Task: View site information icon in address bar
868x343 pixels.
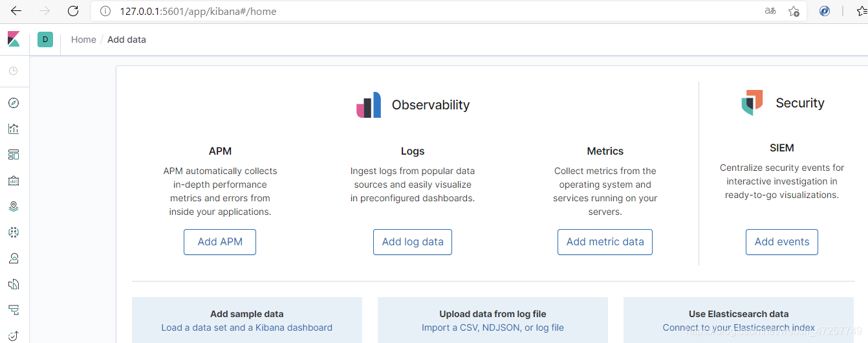Action: pyautogui.click(x=105, y=11)
